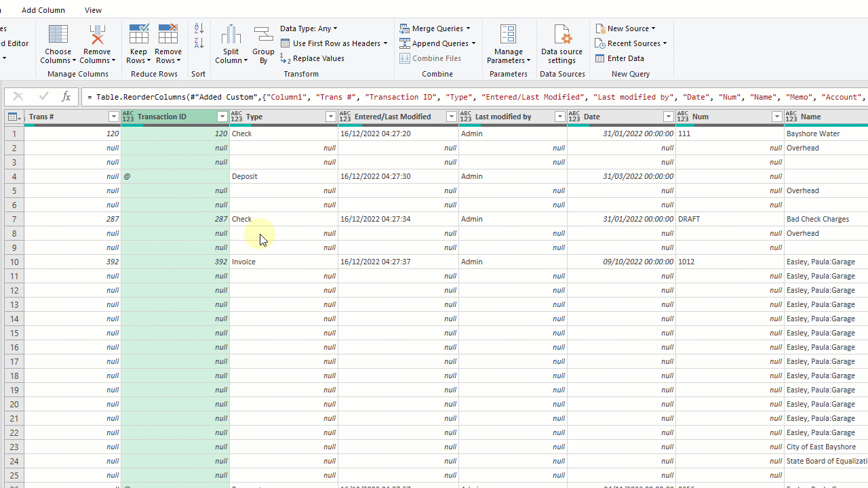Open Manage Parameters

[x=508, y=42]
